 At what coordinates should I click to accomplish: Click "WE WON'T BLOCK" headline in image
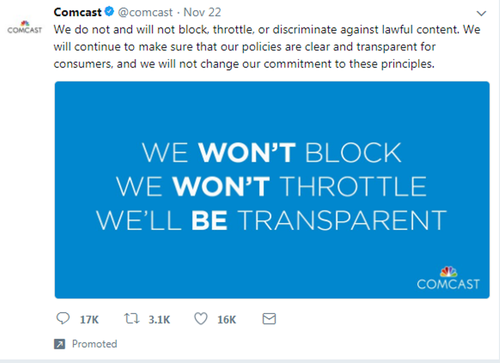coord(272,153)
